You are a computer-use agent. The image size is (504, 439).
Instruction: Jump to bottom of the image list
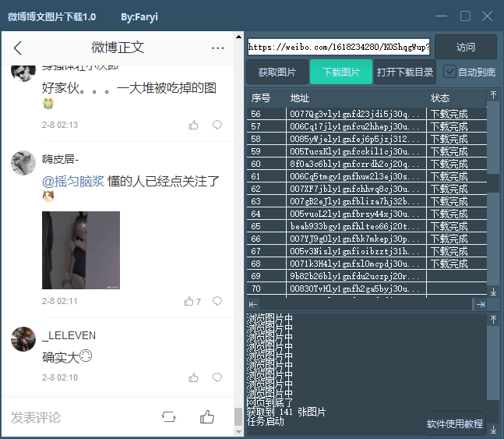point(493,292)
